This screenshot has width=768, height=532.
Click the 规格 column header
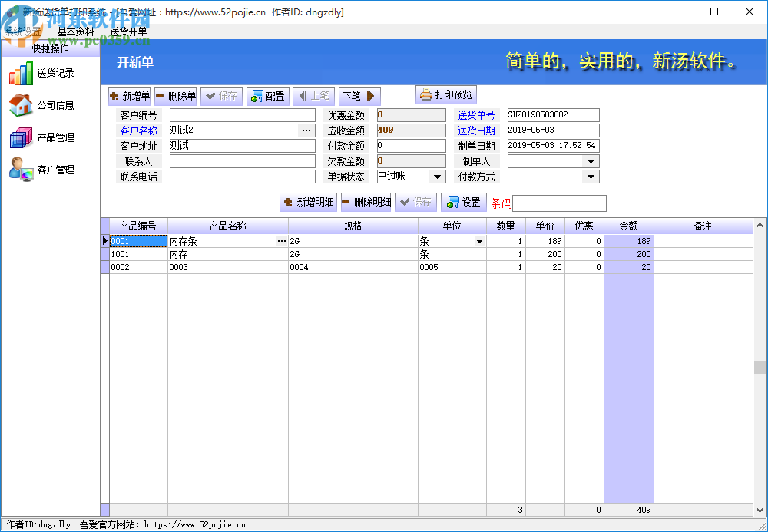[x=353, y=226]
